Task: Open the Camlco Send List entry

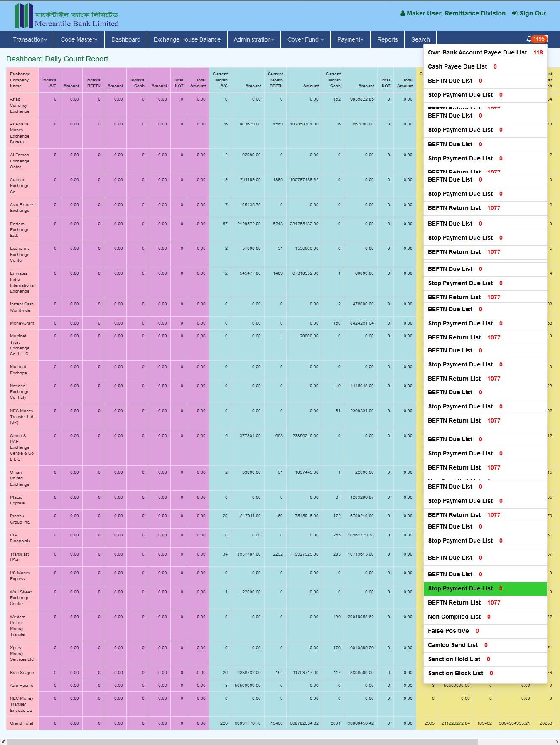Action: 485,645
